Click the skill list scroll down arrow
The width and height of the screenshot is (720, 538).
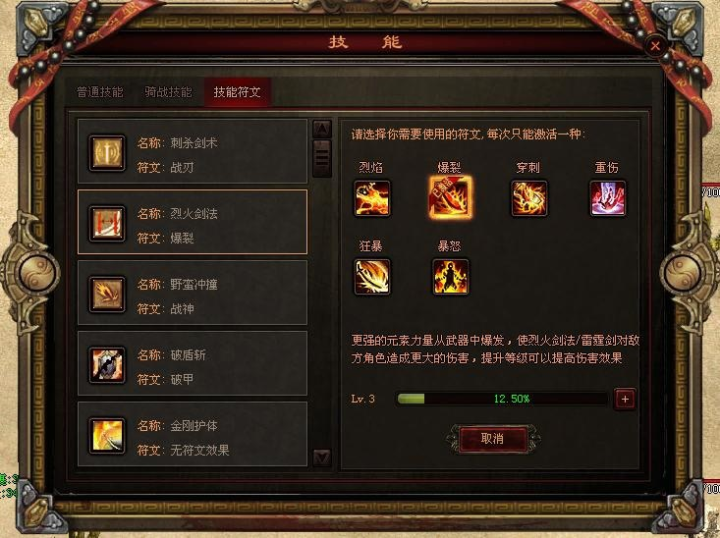pos(322,458)
